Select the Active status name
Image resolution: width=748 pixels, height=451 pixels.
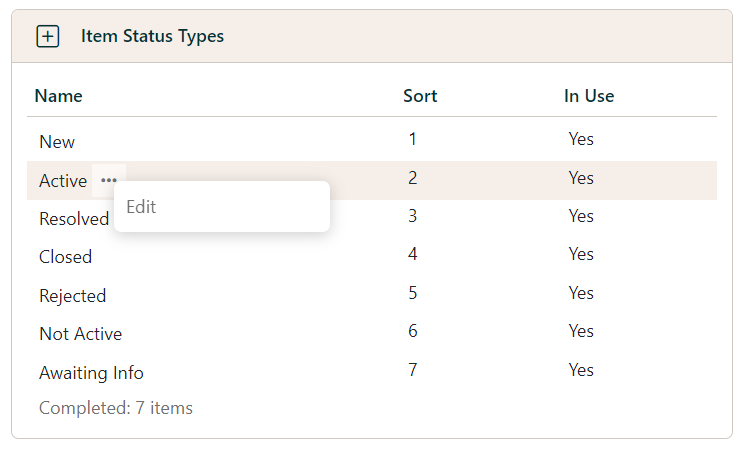coord(63,181)
